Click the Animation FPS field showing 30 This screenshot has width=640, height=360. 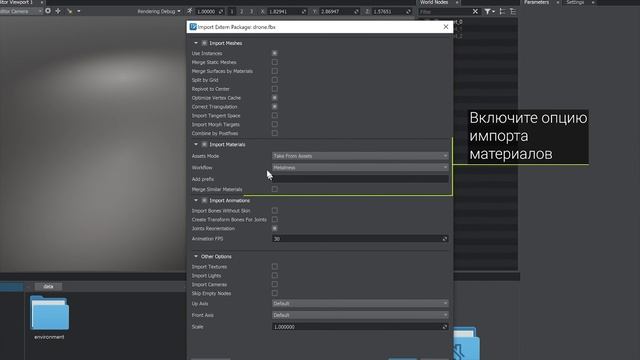pyautogui.click(x=360, y=239)
